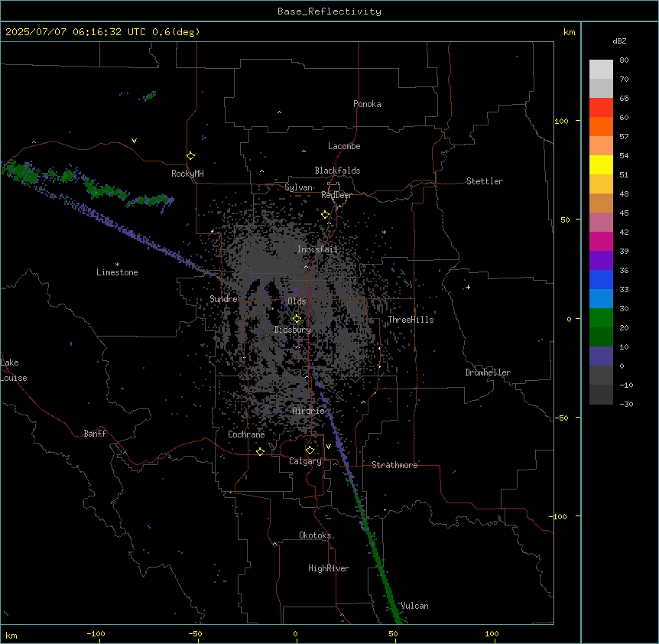Select the Innisfail label

[x=317, y=249]
